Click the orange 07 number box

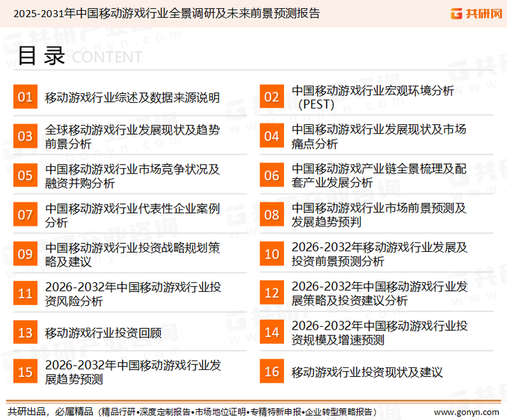pos(25,215)
